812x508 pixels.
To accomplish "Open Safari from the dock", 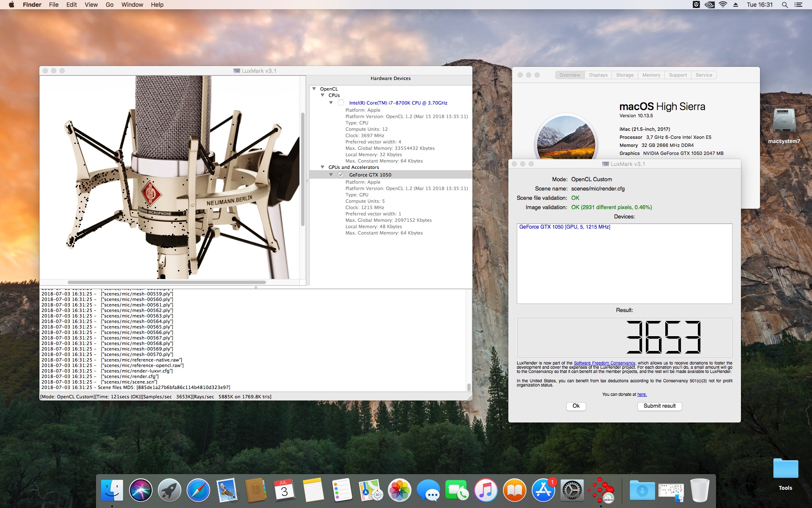I will pos(198,491).
